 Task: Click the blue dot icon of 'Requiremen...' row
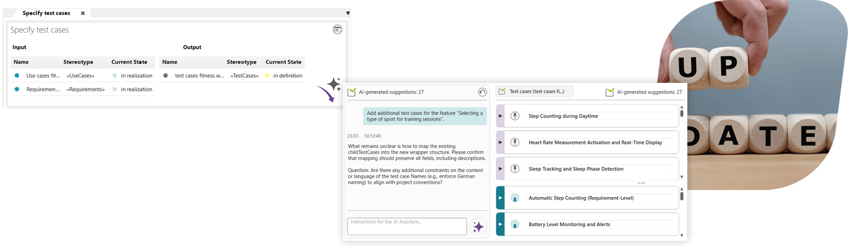point(17,89)
